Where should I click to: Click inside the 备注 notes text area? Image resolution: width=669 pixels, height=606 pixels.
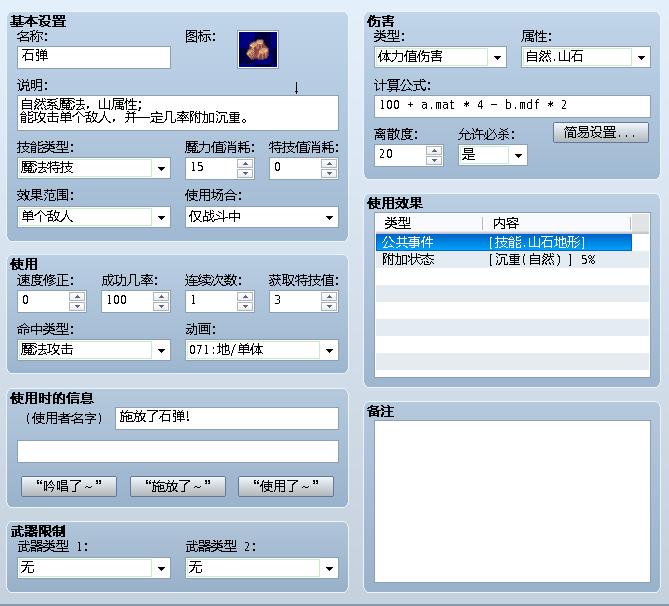pyautogui.click(x=512, y=501)
